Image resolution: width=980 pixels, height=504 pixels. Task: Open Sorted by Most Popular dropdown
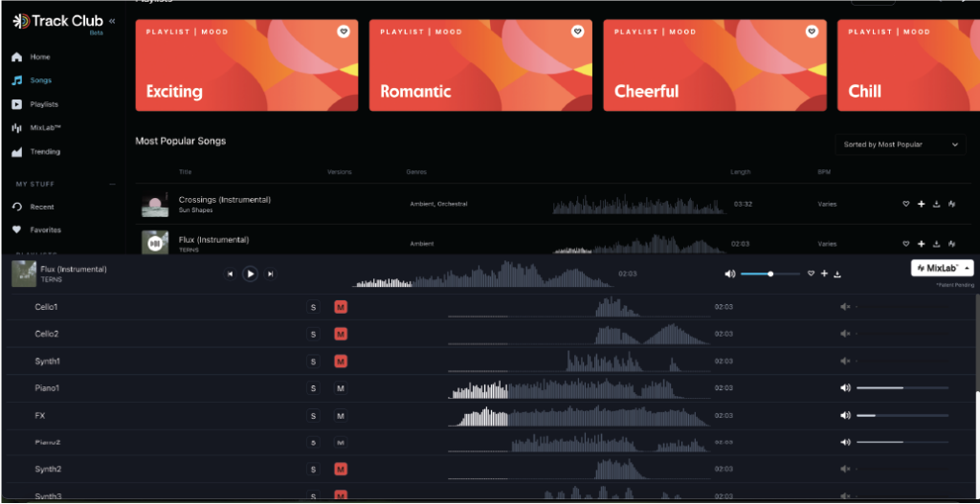coord(901,144)
